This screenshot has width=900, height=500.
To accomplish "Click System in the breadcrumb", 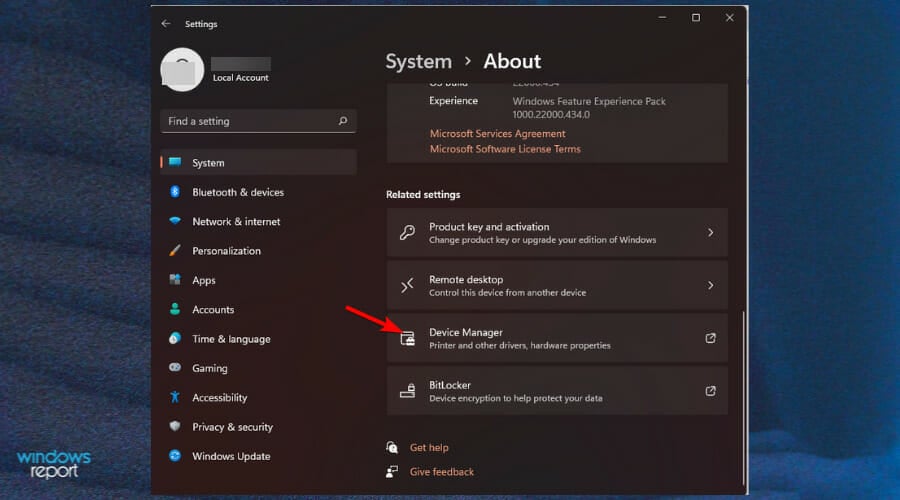I will click(x=418, y=61).
